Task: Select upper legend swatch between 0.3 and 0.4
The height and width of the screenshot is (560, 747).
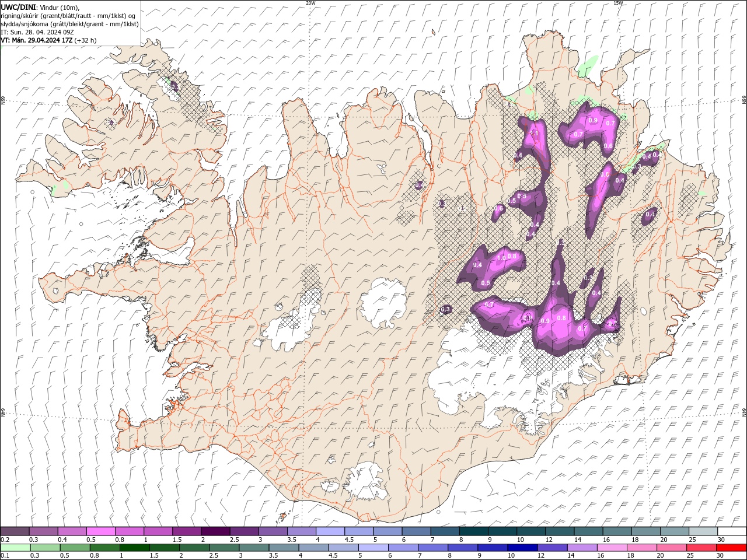Action: click(x=44, y=531)
